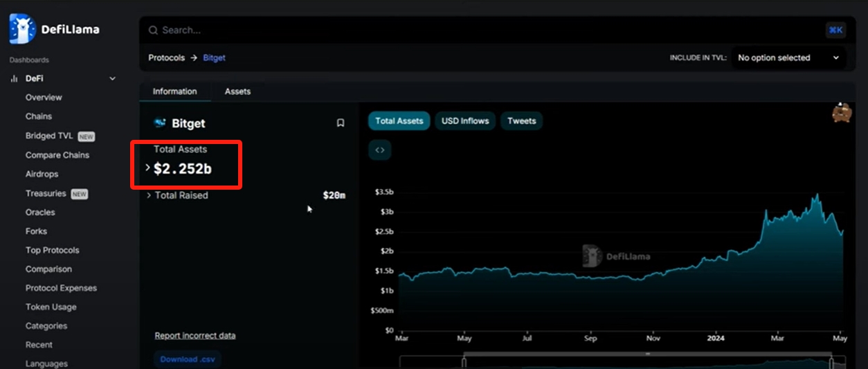Click the DeFi bar chart sidebar icon
868x369 pixels.
tap(14, 79)
